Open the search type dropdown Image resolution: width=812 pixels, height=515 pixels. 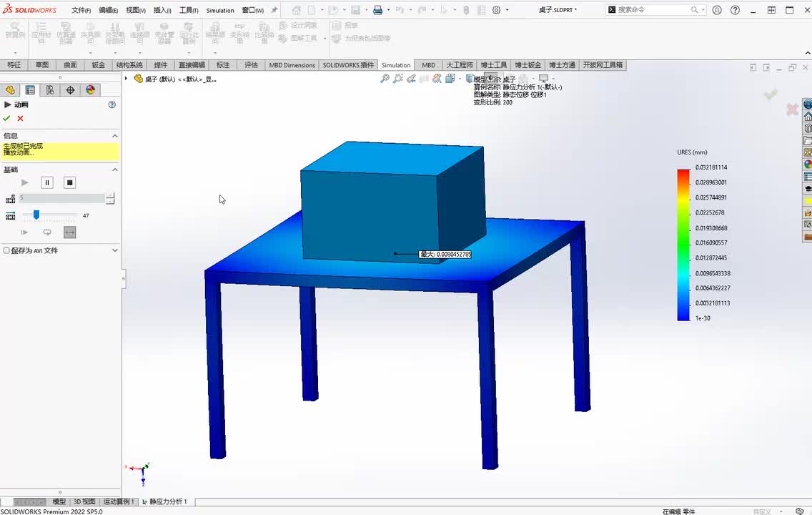point(702,10)
